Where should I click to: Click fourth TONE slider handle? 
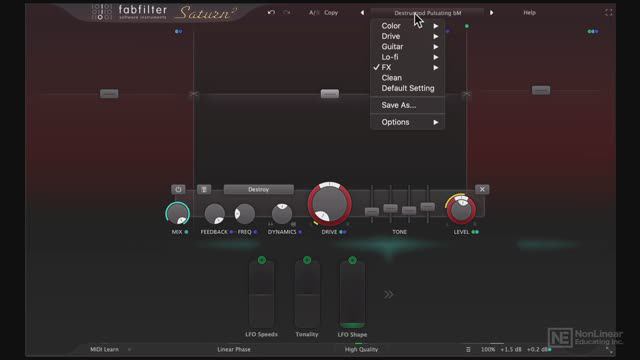(427, 207)
